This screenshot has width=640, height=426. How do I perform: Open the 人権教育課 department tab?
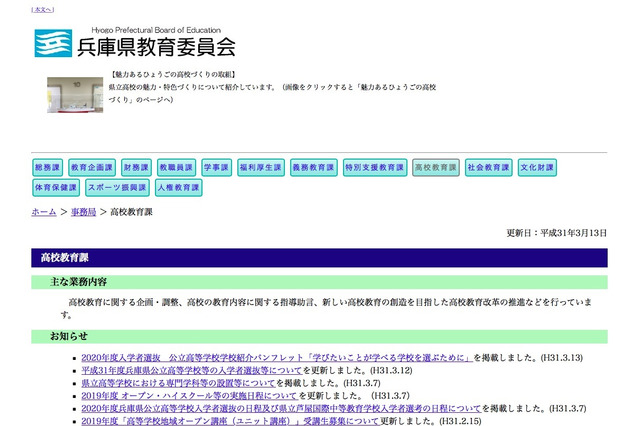click(178, 188)
